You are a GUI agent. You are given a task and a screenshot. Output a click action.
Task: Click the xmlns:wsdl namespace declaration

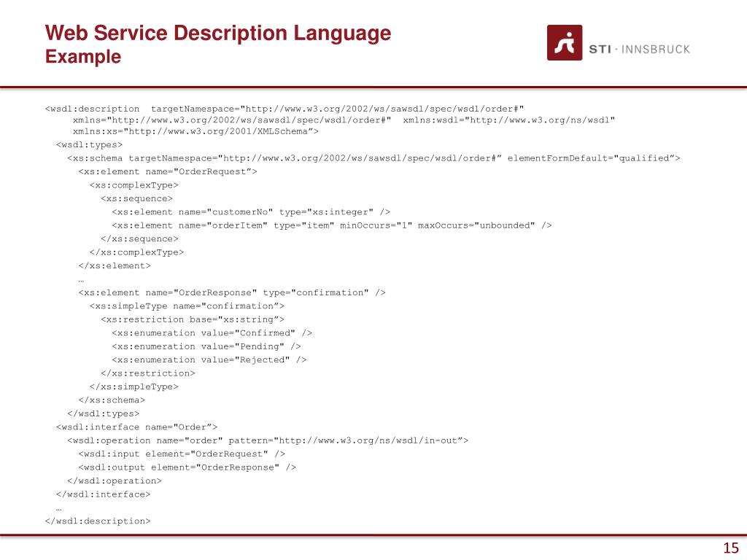click(508, 120)
